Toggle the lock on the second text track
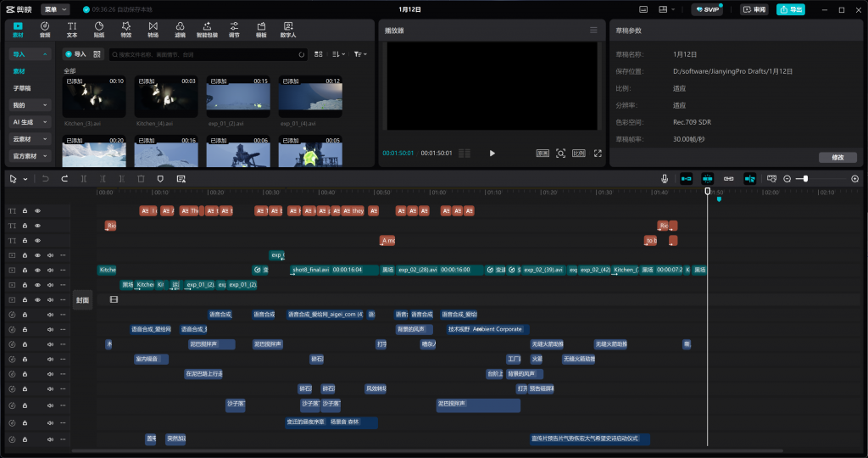The width and height of the screenshot is (868, 458). click(25, 226)
